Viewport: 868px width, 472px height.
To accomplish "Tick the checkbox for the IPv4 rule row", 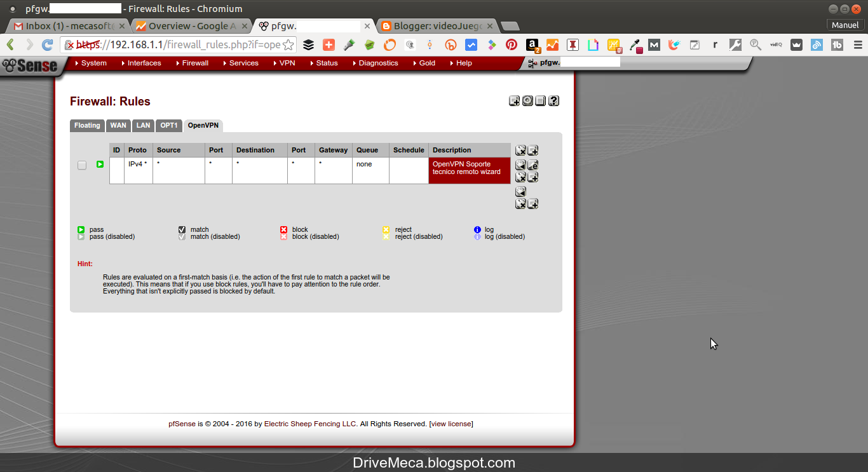I will pyautogui.click(x=82, y=165).
